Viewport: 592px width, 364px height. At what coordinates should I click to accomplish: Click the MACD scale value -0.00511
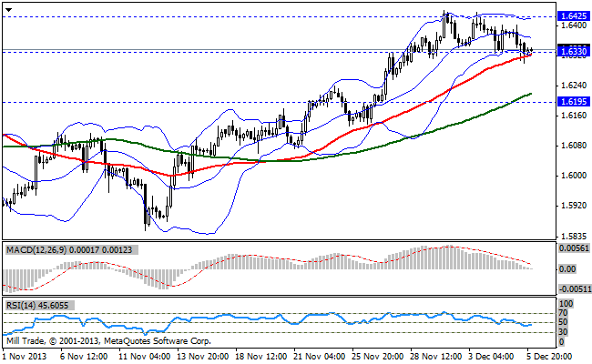(575, 289)
